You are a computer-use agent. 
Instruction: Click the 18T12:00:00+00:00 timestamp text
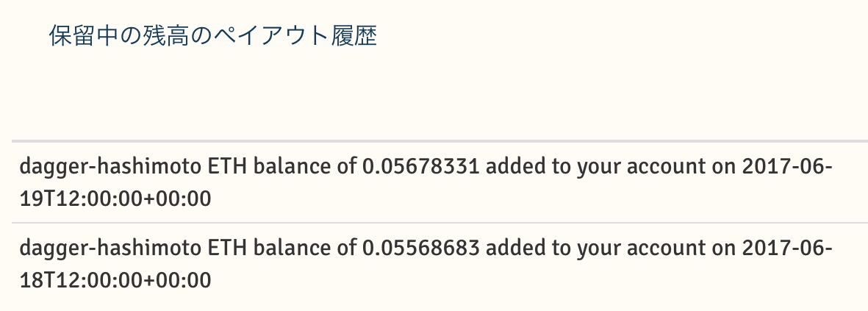point(115,281)
